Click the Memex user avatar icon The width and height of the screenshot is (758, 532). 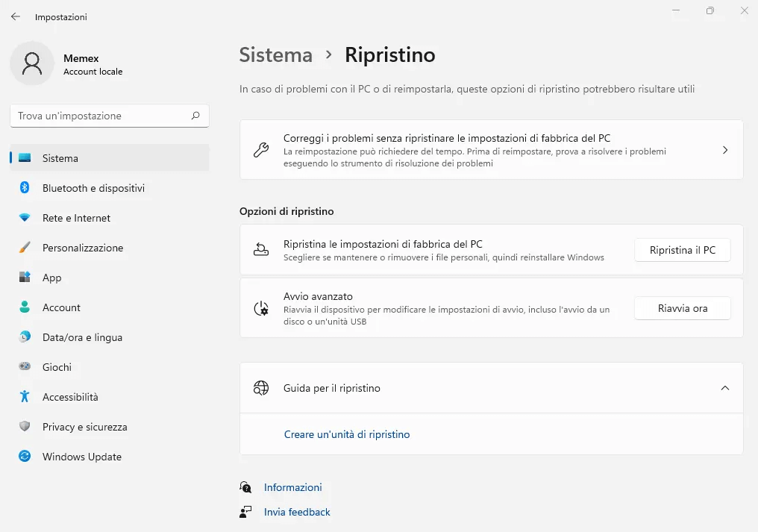click(x=32, y=64)
